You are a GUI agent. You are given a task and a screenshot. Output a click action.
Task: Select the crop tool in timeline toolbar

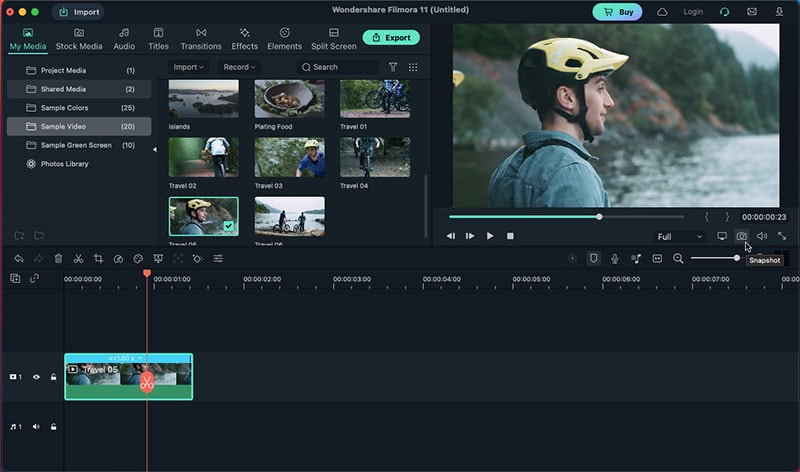pos(98,258)
